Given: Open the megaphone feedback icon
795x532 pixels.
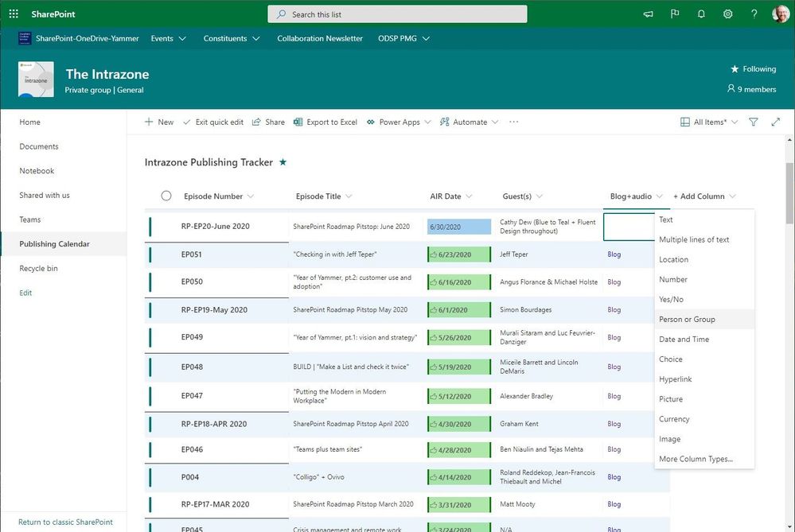Looking at the screenshot, I should click(x=648, y=14).
